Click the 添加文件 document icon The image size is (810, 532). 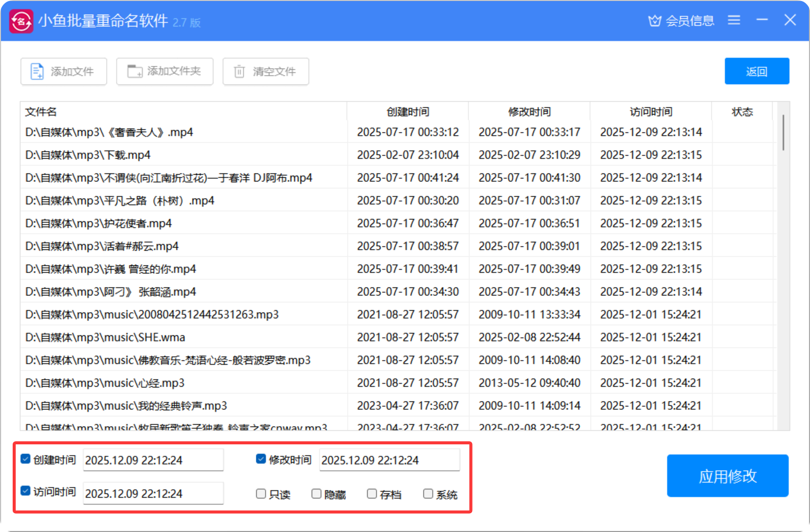tap(37, 71)
